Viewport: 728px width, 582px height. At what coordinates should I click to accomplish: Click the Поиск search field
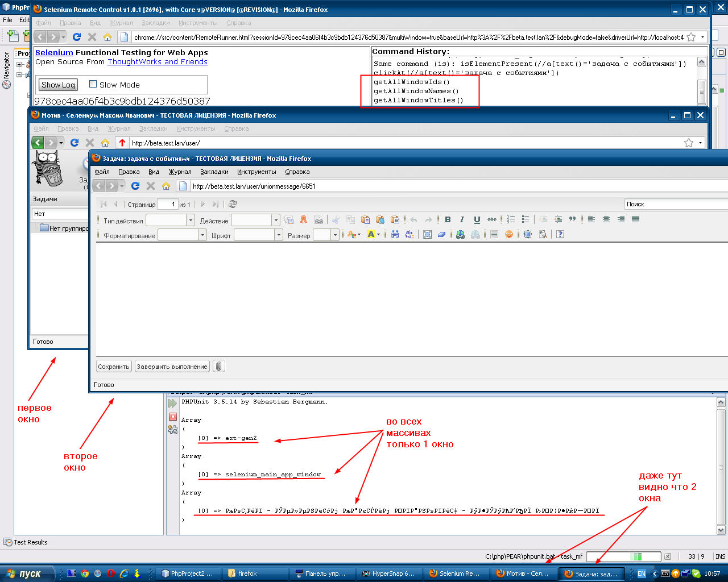pos(676,204)
